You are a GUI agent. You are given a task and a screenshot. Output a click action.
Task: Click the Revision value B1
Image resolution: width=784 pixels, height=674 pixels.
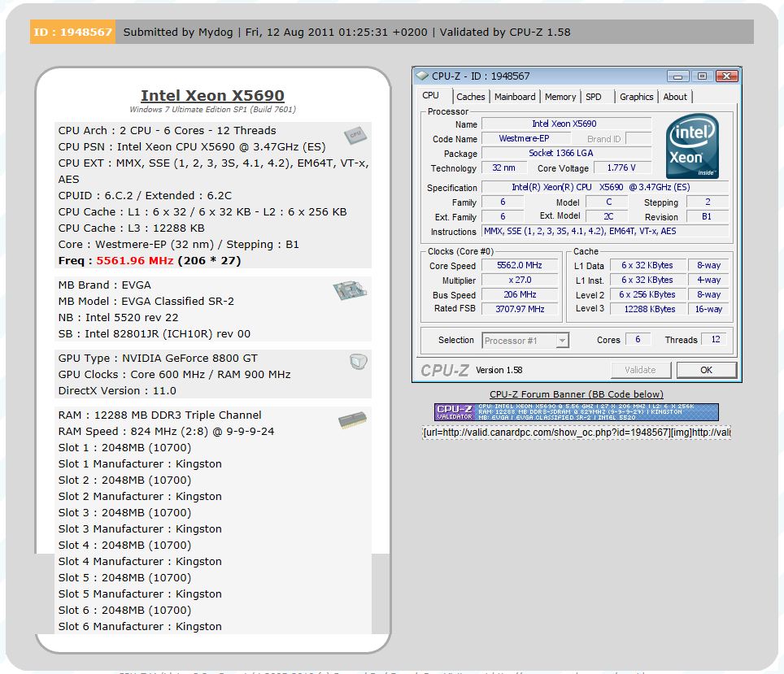click(x=707, y=216)
